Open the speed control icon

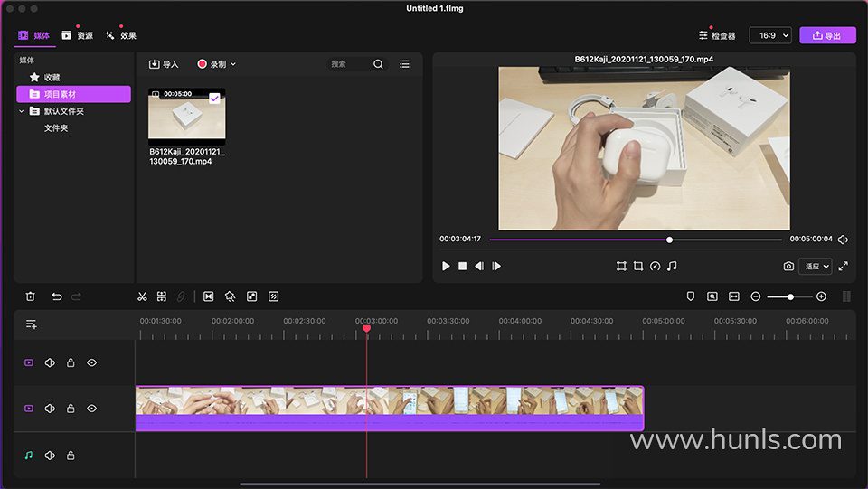click(655, 266)
